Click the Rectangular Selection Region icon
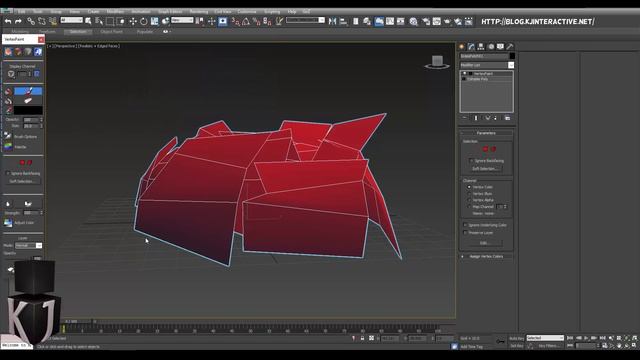640x360 pixels. click(x=110, y=21)
